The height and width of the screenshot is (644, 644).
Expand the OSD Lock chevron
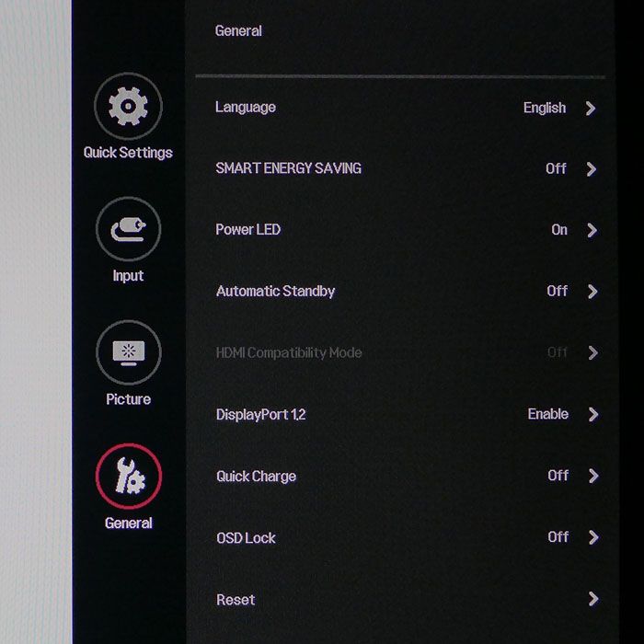(593, 537)
